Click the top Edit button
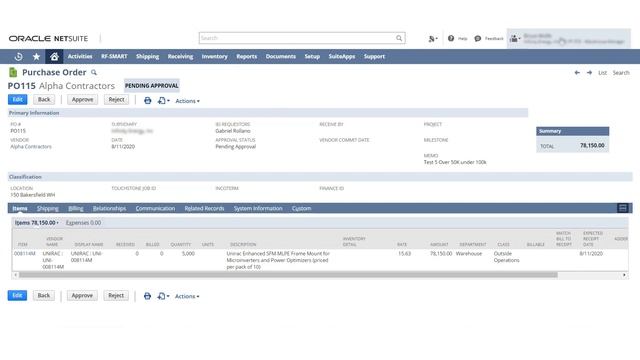The height and width of the screenshot is (360, 640). (18, 100)
